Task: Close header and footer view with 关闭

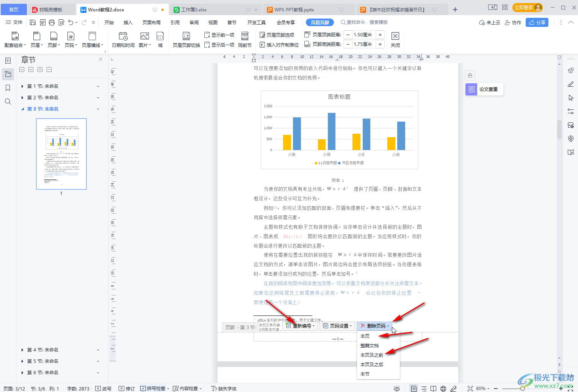Action: click(395, 40)
